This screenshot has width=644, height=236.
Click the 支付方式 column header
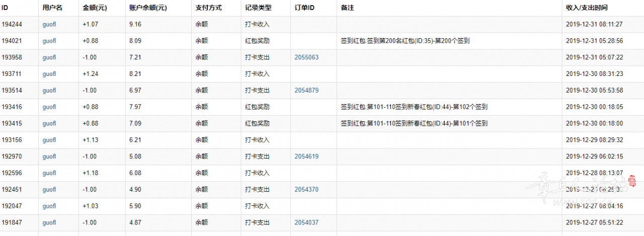[x=208, y=8]
